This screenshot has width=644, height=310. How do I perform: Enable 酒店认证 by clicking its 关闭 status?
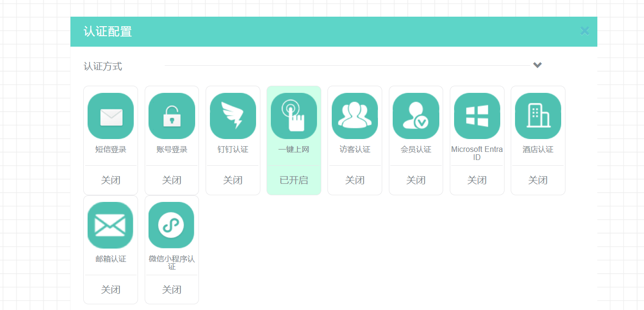coord(538,180)
